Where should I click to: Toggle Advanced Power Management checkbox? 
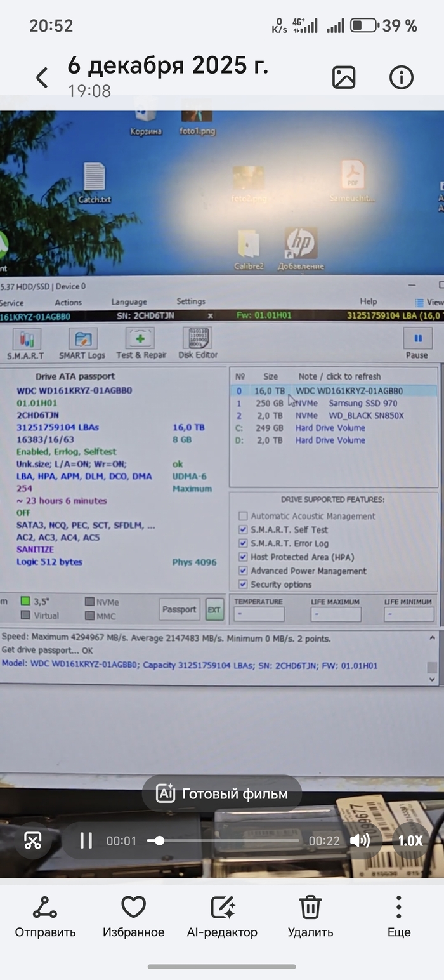pos(243,571)
